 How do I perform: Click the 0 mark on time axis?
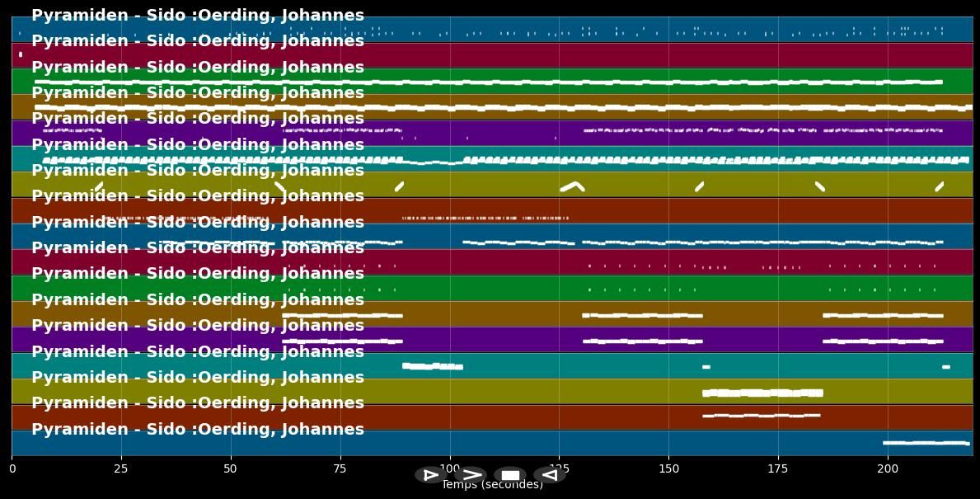click(12, 468)
